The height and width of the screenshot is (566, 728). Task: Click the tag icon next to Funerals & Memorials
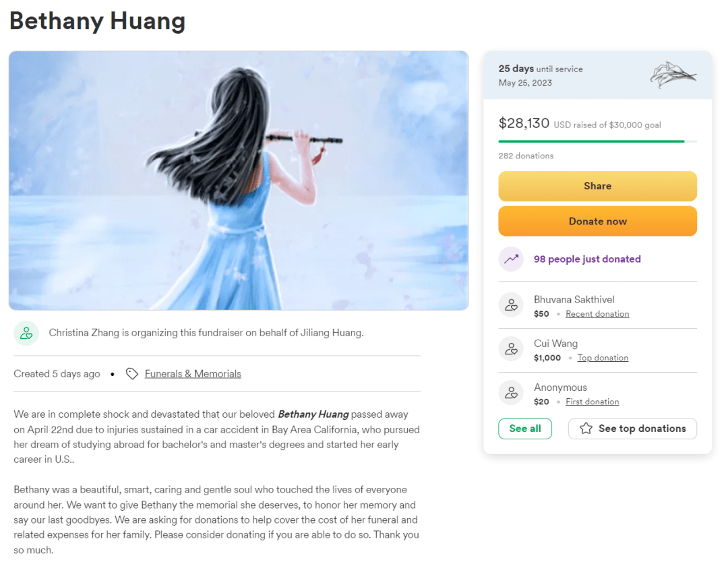pyautogui.click(x=132, y=374)
